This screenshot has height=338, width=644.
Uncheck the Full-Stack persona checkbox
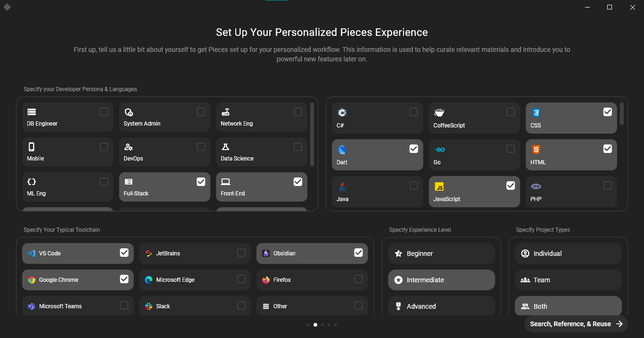(x=201, y=182)
